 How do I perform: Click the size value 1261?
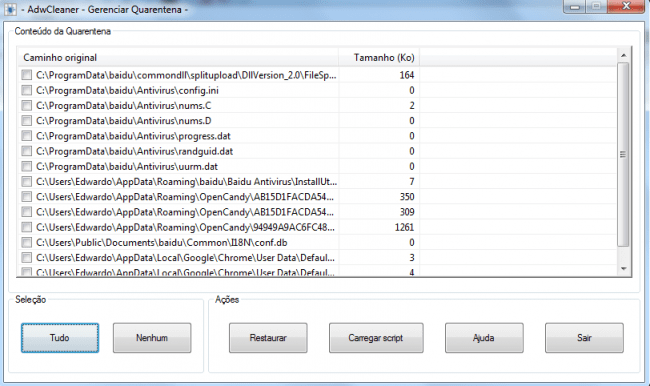point(404,227)
